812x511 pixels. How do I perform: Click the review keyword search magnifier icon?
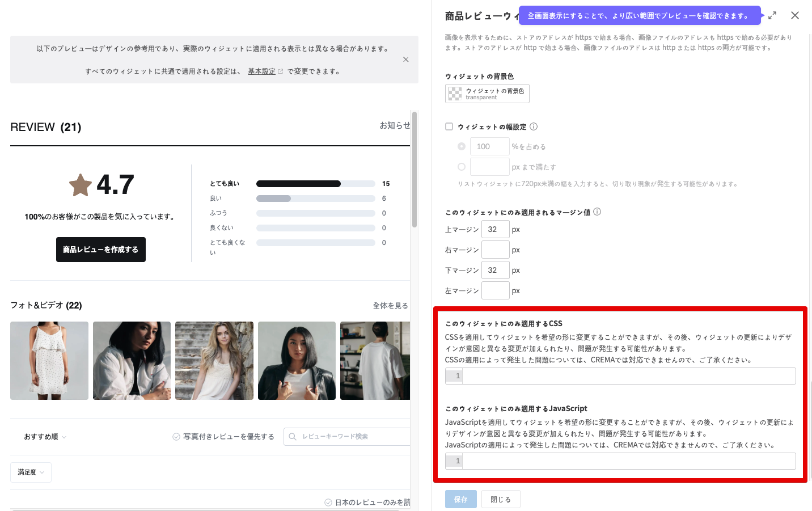tap(293, 437)
